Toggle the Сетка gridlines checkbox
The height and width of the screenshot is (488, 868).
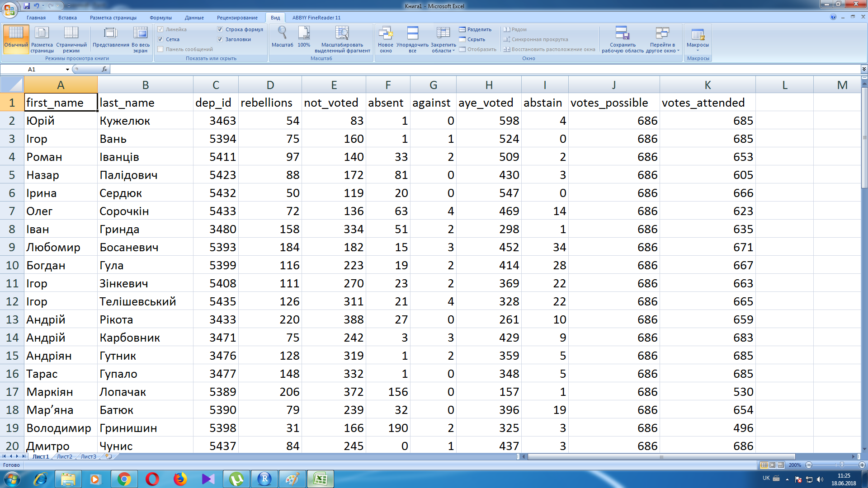[160, 39]
